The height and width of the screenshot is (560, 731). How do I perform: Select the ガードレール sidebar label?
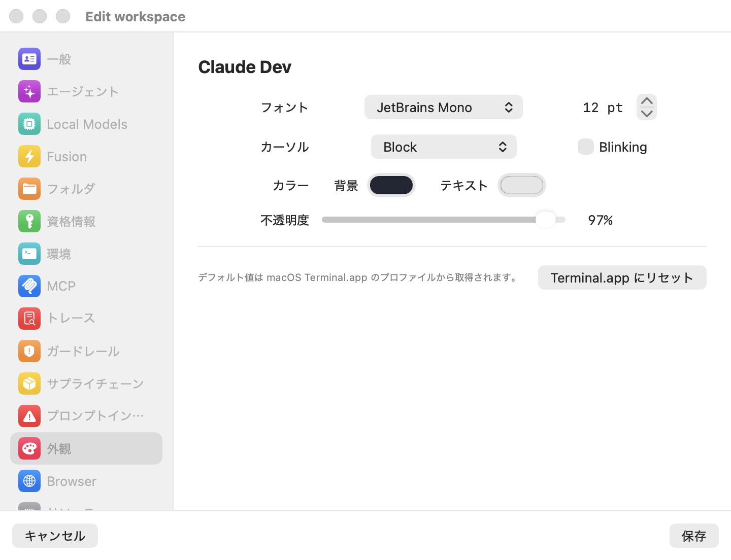point(83,352)
